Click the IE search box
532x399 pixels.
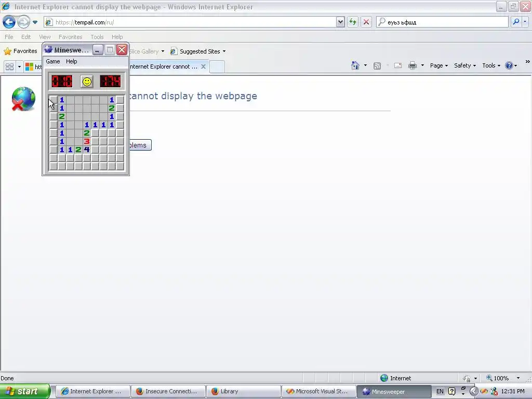(443, 22)
